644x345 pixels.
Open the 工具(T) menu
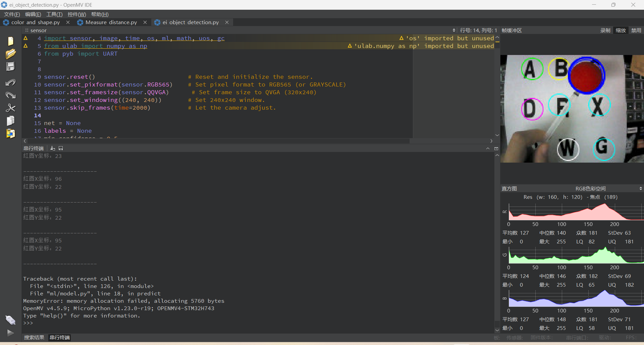(x=54, y=14)
